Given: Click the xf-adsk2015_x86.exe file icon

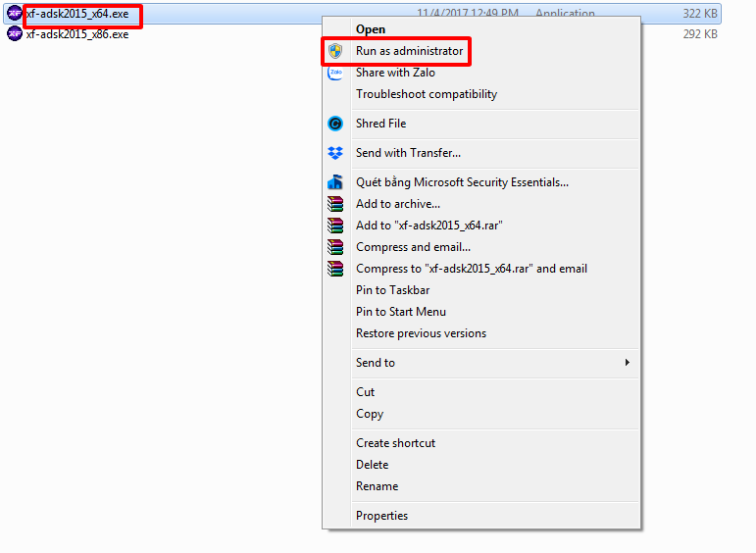Looking at the screenshot, I should tap(15, 33).
